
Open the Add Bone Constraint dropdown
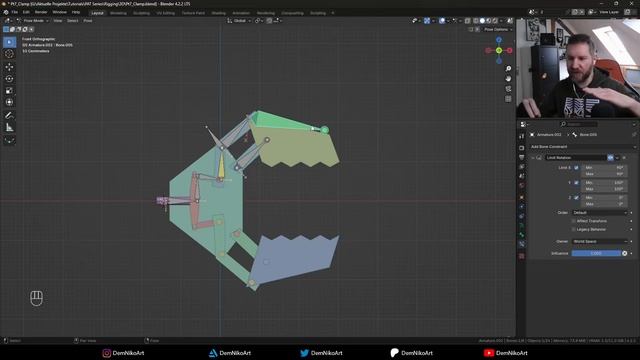(583, 147)
